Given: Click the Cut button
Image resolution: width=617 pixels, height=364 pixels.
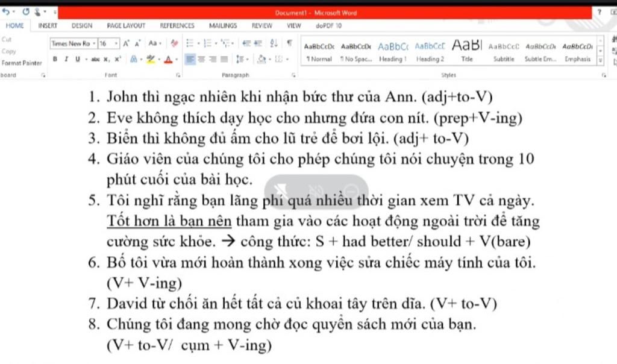Looking at the screenshot, I should click(x=6, y=39).
